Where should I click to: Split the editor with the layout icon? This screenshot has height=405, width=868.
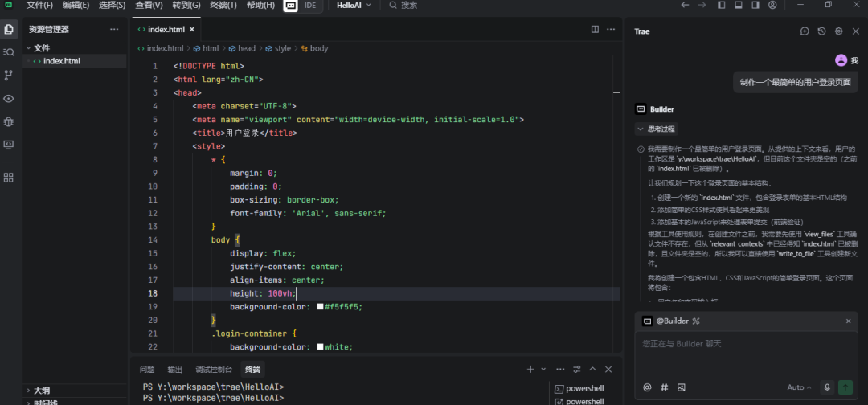(x=595, y=29)
